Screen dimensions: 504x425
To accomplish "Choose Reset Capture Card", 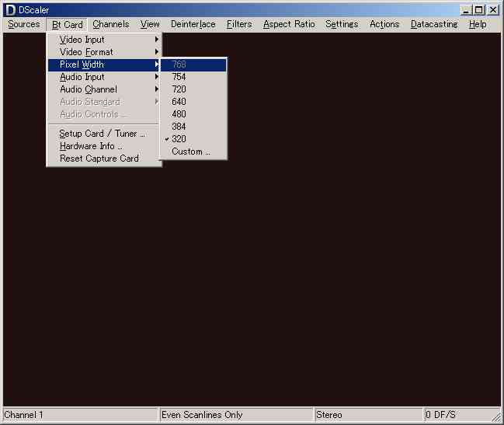I will coord(104,159).
